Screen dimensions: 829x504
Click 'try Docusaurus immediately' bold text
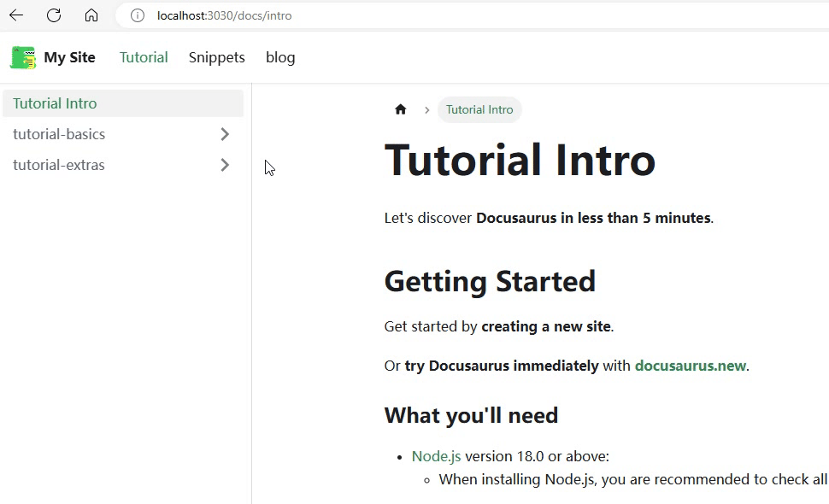(502, 366)
